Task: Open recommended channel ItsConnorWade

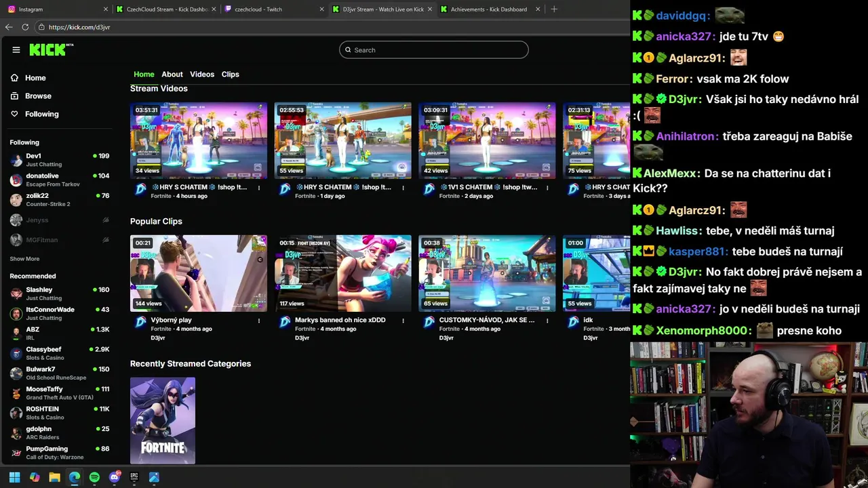Action: tap(60, 313)
